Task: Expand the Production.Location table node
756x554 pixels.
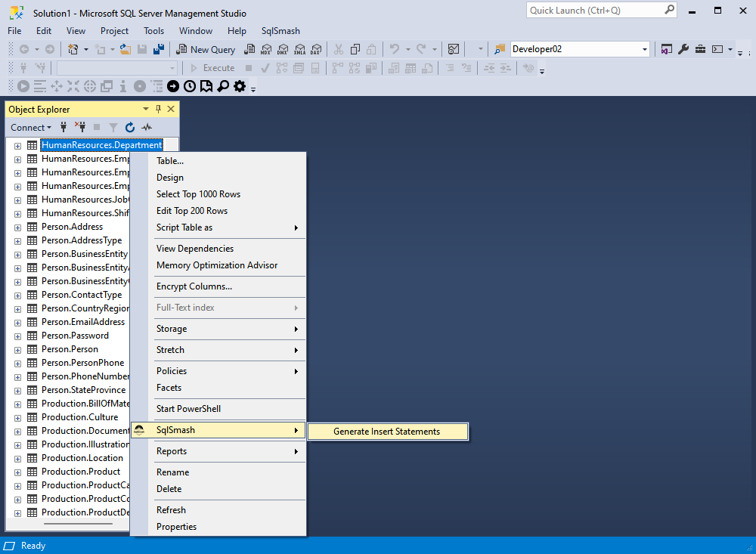Action: point(18,459)
